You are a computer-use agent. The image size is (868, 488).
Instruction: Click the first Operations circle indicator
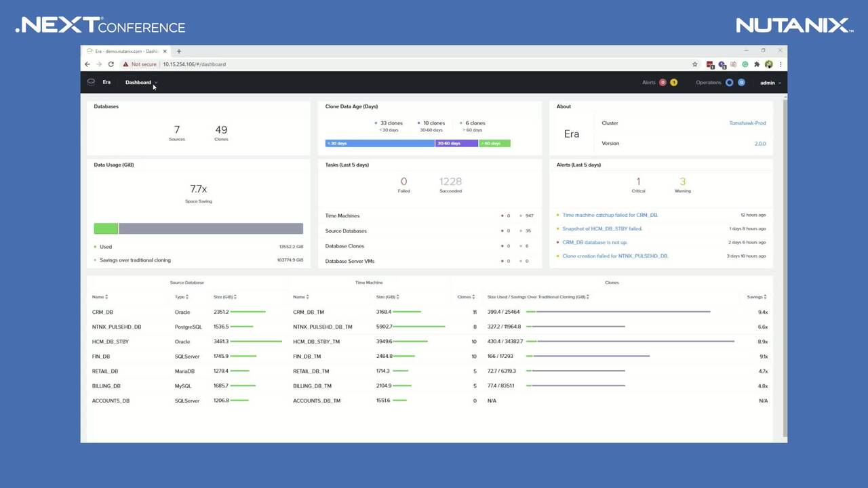[730, 83]
